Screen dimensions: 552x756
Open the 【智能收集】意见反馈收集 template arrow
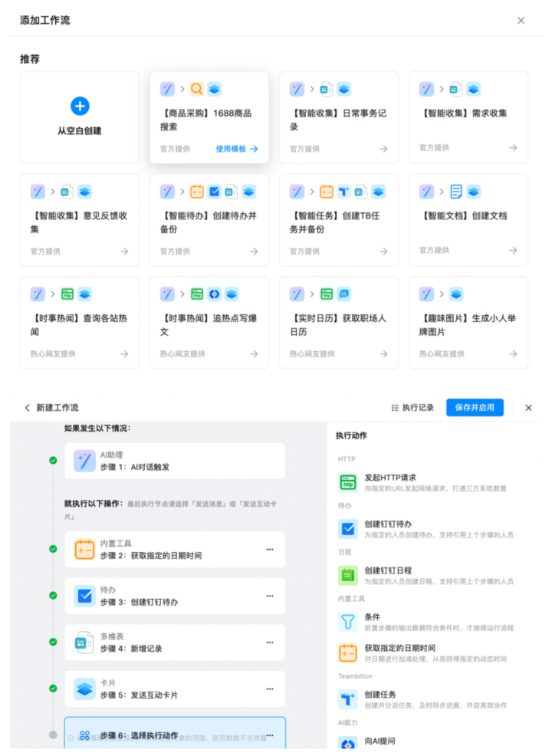coord(124,251)
